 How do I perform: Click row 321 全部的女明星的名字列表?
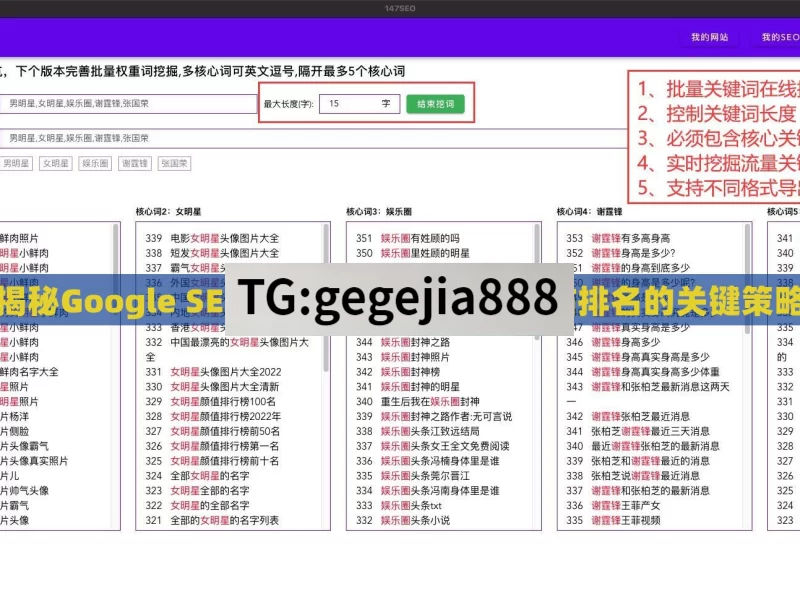(212, 520)
